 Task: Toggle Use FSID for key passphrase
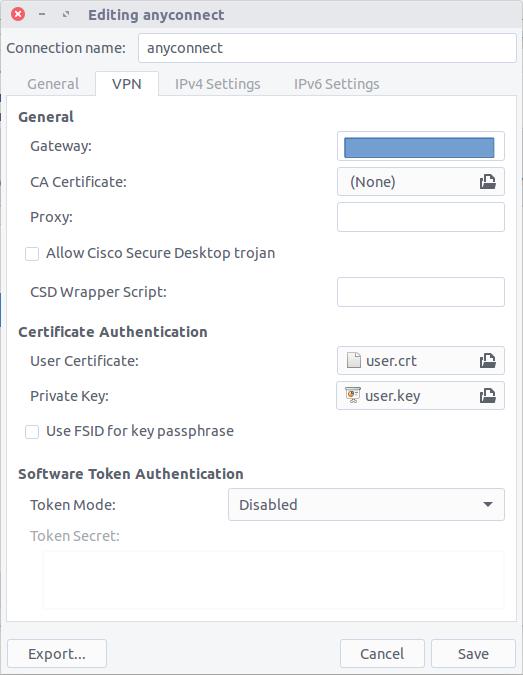click(x=32, y=431)
